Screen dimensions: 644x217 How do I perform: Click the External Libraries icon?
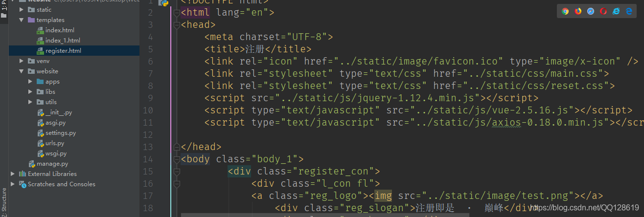pos(23,174)
